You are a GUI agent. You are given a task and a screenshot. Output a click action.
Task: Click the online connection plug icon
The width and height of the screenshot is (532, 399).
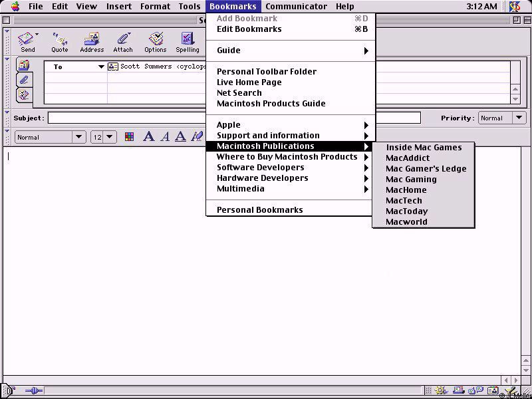(34, 391)
